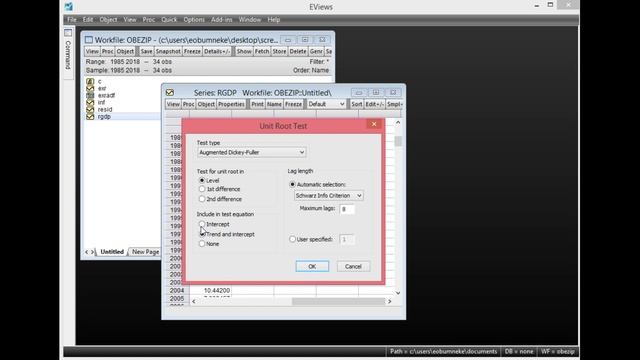The height and width of the screenshot is (360, 640).
Task: Open the Command pane dock icon
Action: click(x=68, y=33)
